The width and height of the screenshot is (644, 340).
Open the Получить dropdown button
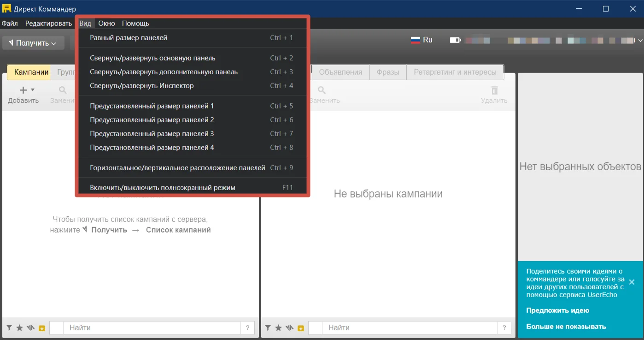tap(33, 43)
